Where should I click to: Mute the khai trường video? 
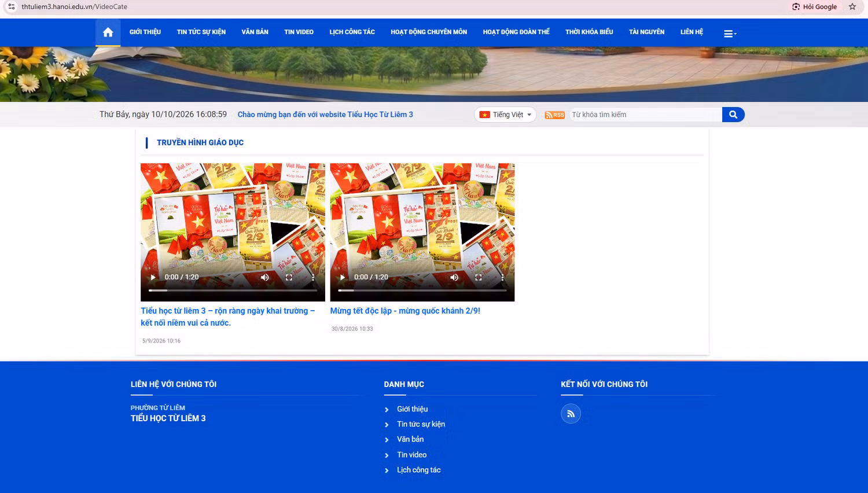(264, 277)
